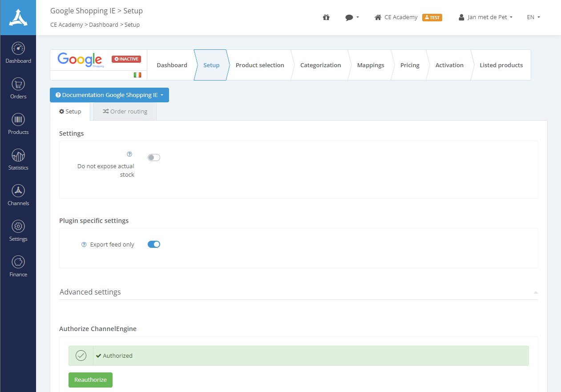Screen dimensions: 561x392
Task: Open Settings in the sidebar
Action: pyautogui.click(x=18, y=231)
